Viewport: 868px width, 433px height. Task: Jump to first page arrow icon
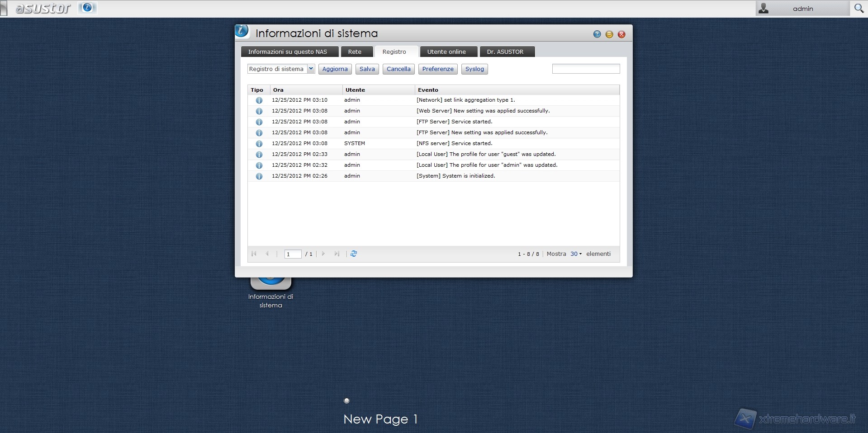[254, 254]
